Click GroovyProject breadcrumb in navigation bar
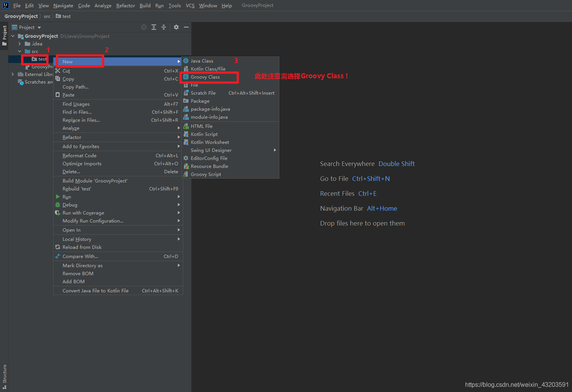The image size is (572, 392). [x=21, y=16]
